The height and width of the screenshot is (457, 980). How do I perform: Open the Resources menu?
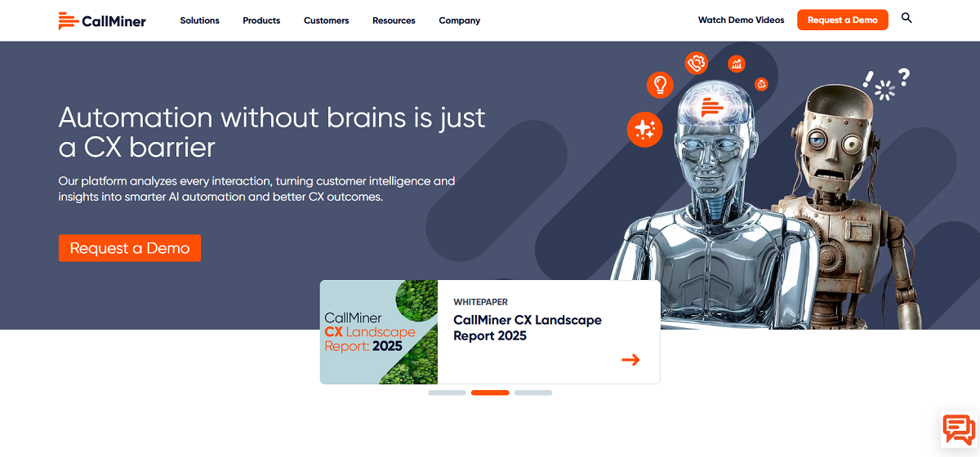[394, 20]
